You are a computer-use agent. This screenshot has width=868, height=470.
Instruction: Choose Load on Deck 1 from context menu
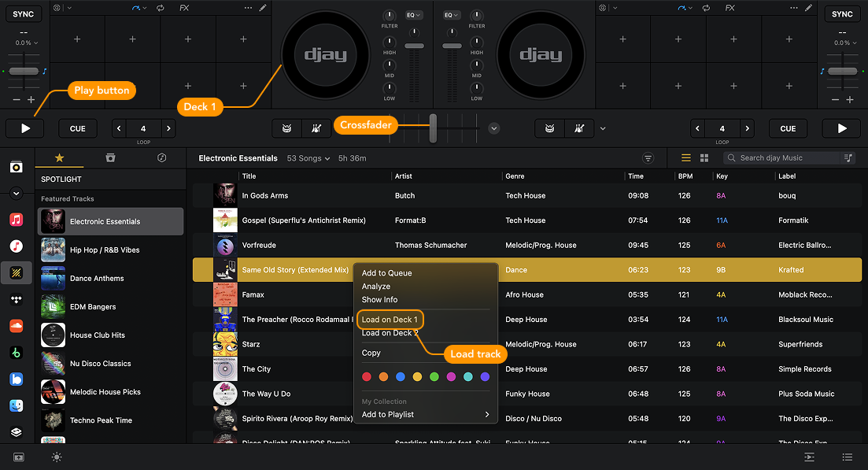click(390, 320)
